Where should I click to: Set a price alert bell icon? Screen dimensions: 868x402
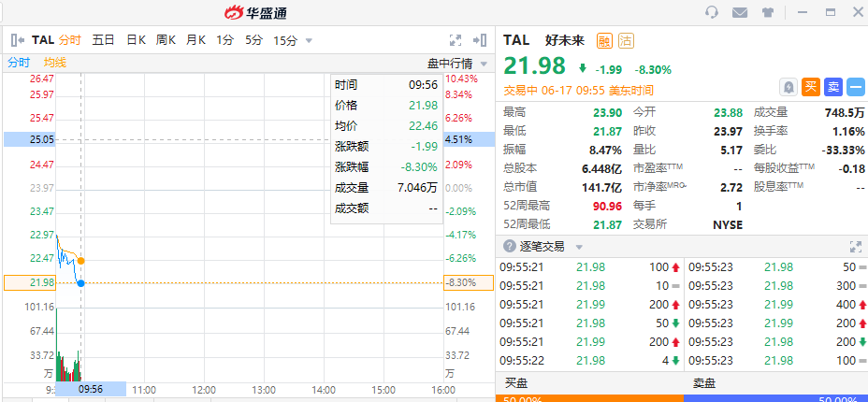click(788, 87)
